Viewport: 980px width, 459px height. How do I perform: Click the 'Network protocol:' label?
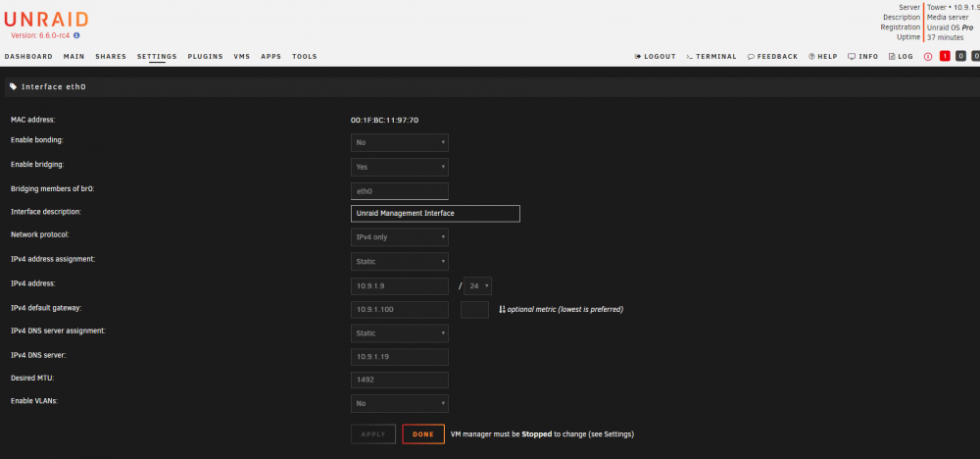pos(40,234)
